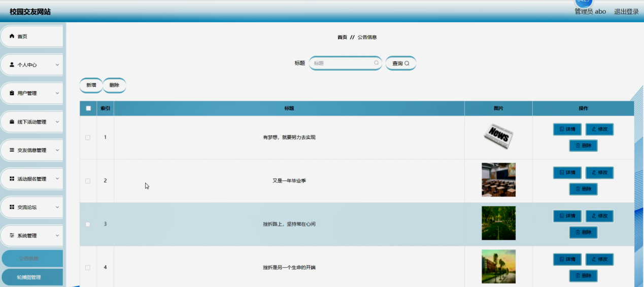Click 修改 for 挫折是另一个生命的开端
This screenshot has height=287, width=644.
(x=599, y=260)
